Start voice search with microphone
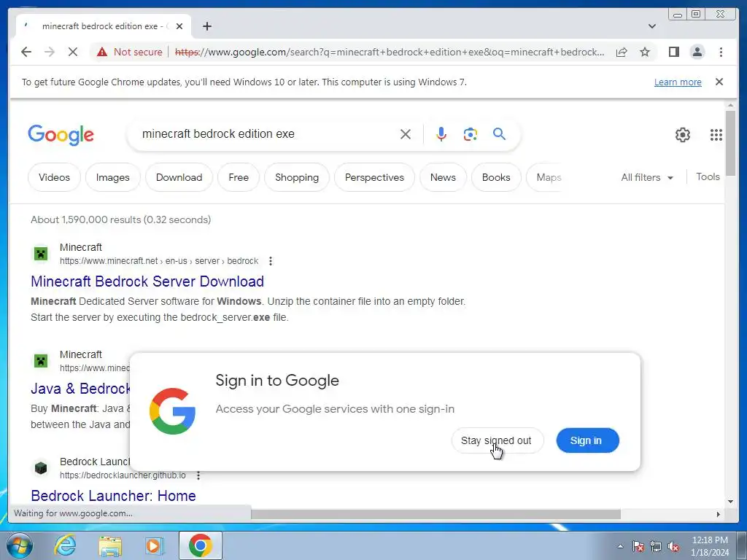Screen dimensions: 747x560 click(441, 134)
